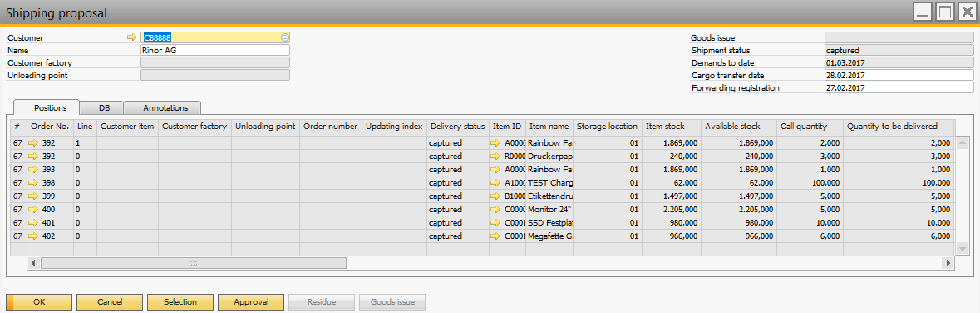Click the Unloading point header field
This screenshot has width=980, height=313.
215,75
